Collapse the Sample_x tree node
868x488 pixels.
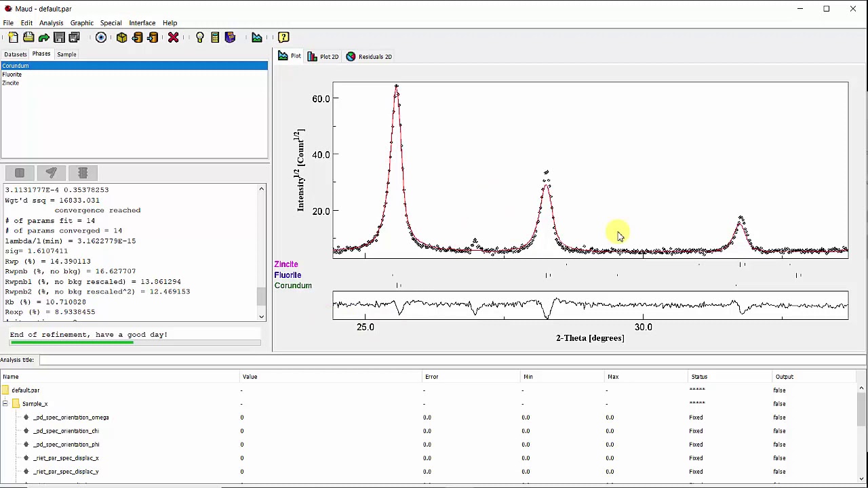pos(5,404)
